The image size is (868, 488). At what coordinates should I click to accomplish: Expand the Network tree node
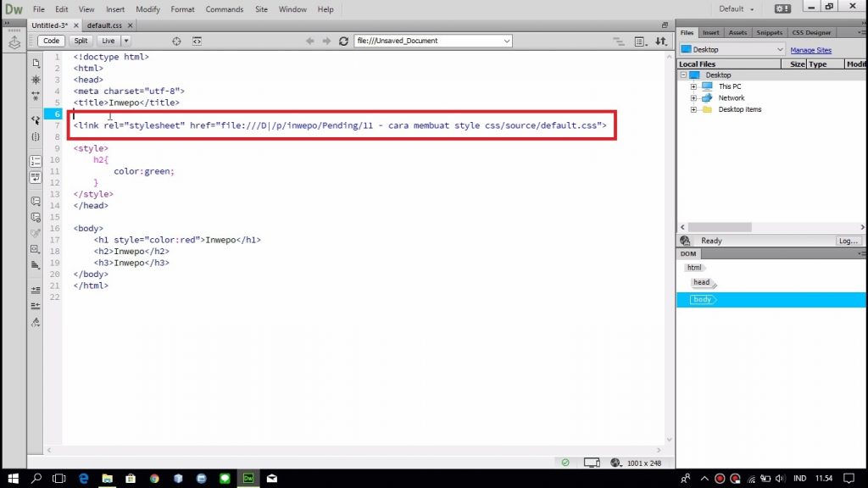click(x=693, y=98)
